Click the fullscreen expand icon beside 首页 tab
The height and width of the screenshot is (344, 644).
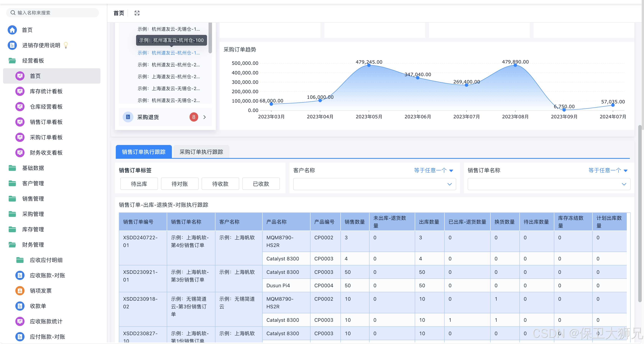click(x=137, y=13)
